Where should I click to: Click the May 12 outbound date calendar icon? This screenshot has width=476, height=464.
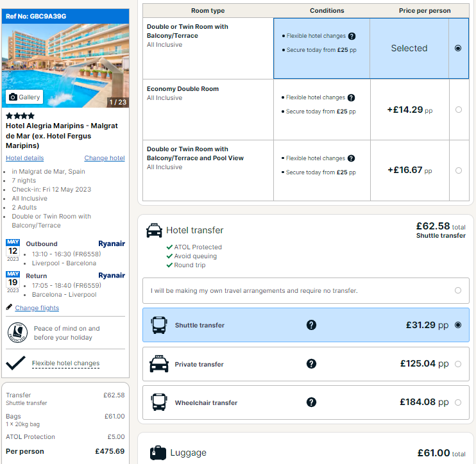coord(13,251)
